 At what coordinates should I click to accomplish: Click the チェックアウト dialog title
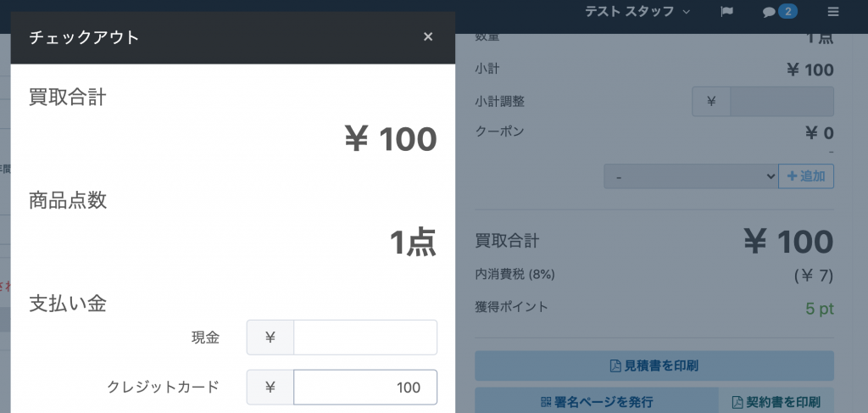(84, 37)
